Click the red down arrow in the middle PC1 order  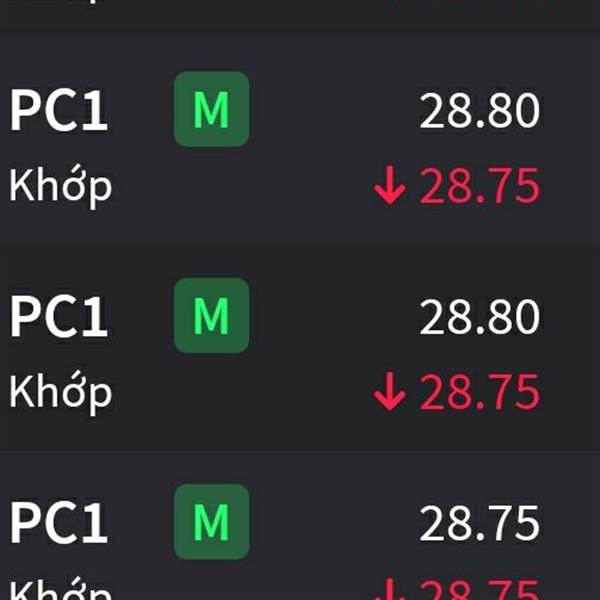click(x=390, y=391)
